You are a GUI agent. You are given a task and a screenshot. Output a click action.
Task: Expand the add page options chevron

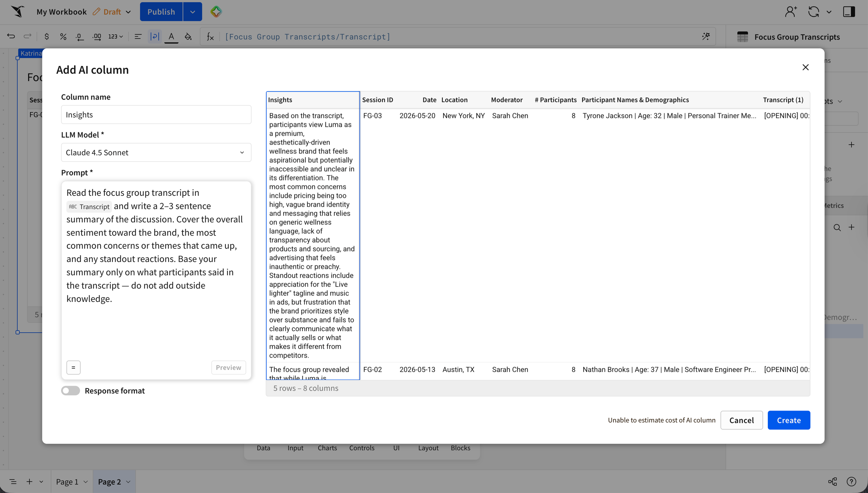click(41, 481)
